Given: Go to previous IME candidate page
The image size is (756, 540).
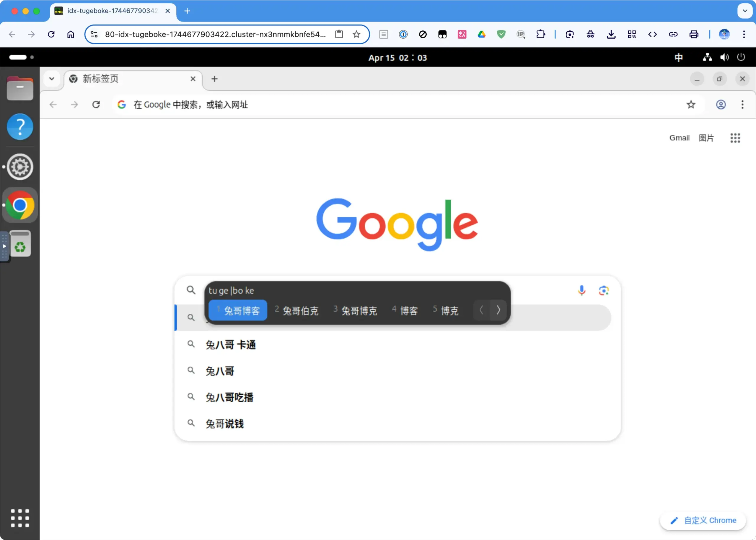Looking at the screenshot, I should [x=482, y=310].
